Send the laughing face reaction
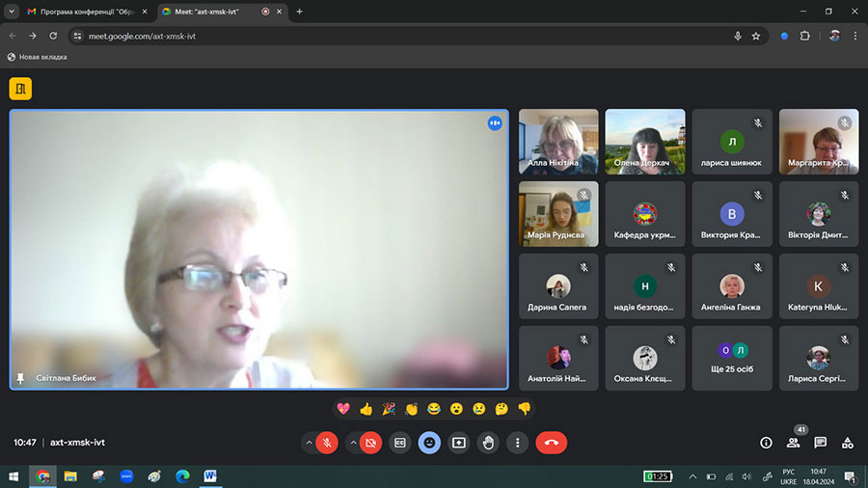This screenshot has height=488, width=868. tap(433, 409)
